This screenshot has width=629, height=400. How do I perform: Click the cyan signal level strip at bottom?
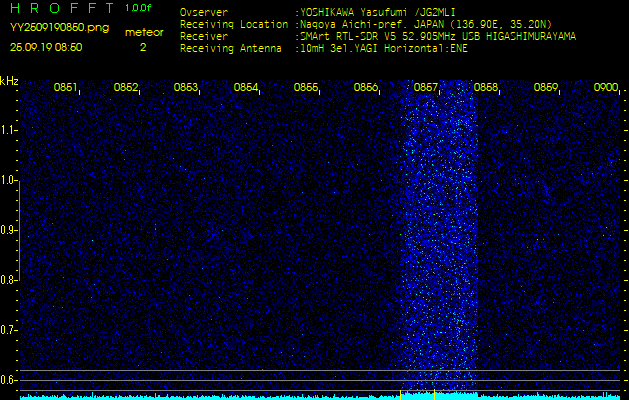point(320,396)
